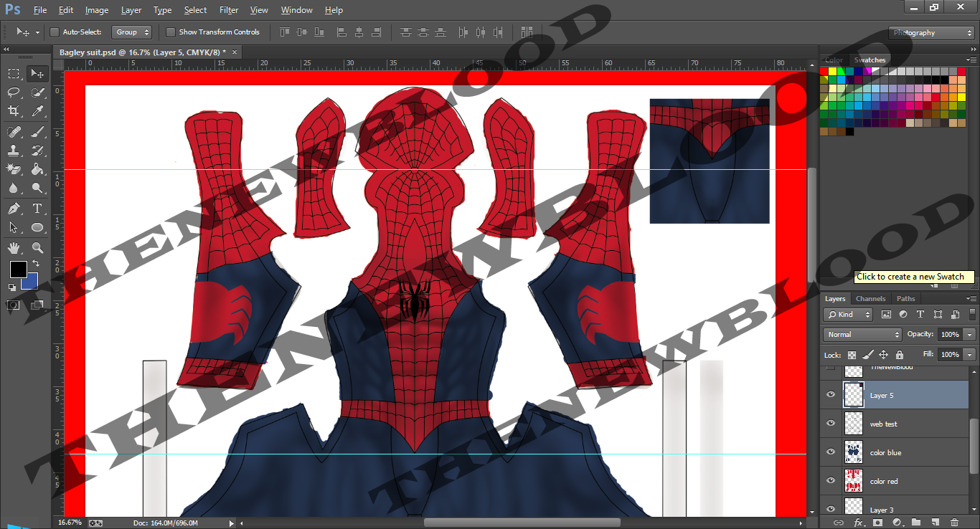The width and height of the screenshot is (980, 529).
Task: Select the Spot Healing Brush tool
Action: pyautogui.click(x=14, y=132)
